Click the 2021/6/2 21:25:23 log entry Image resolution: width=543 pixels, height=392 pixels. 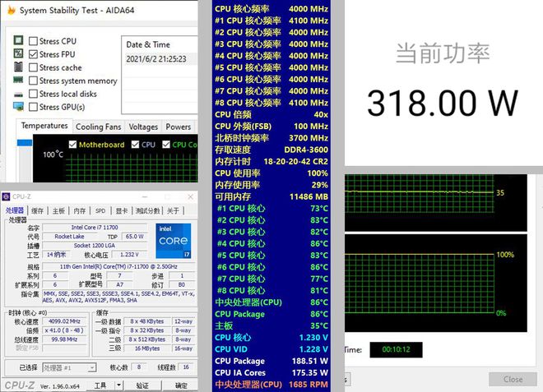tap(156, 59)
